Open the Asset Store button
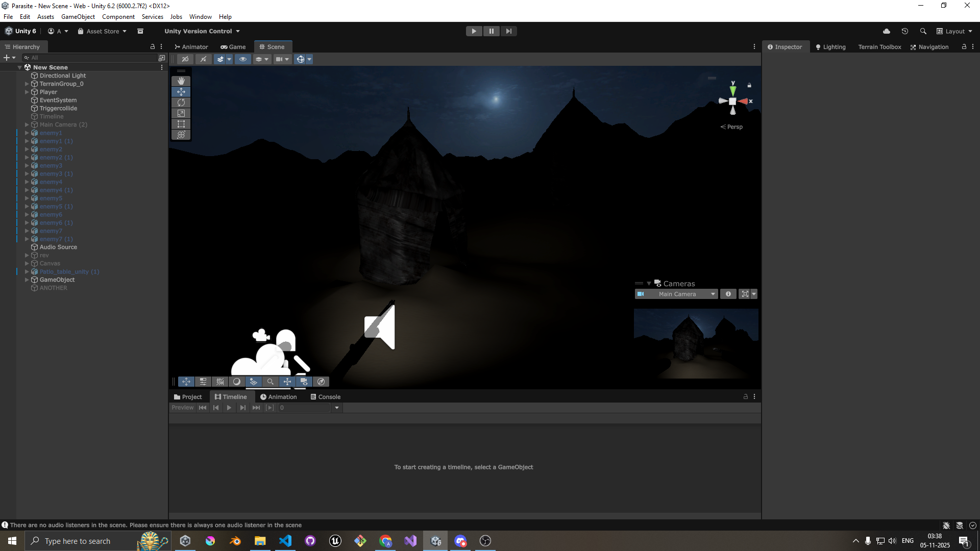Screen dimensions: 980x551 102,31
